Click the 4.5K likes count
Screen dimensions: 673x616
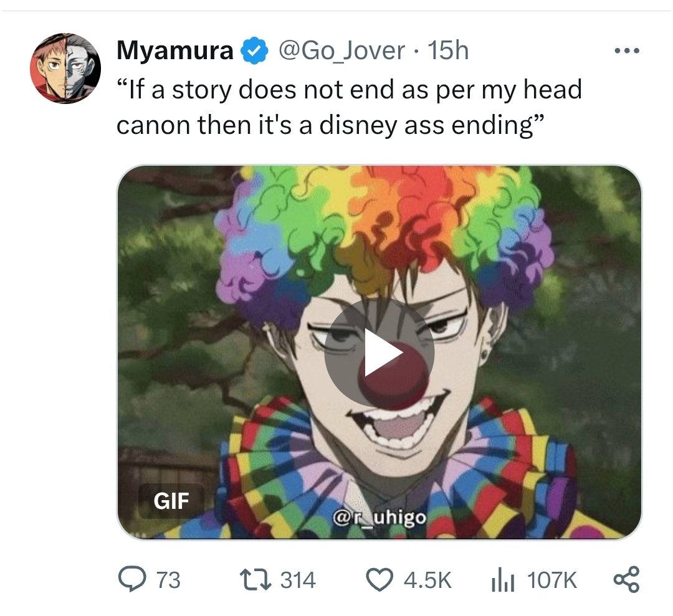click(427, 580)
